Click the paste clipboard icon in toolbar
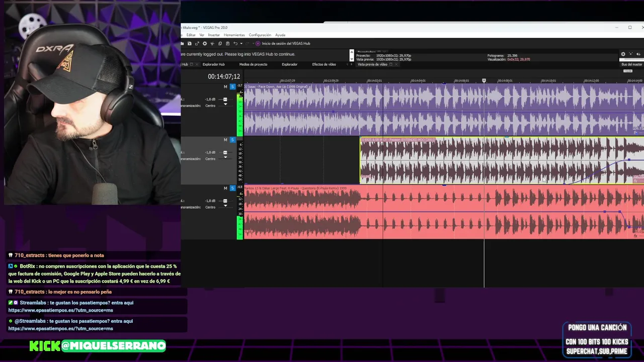The image size is (644, 362). point(227,44)
